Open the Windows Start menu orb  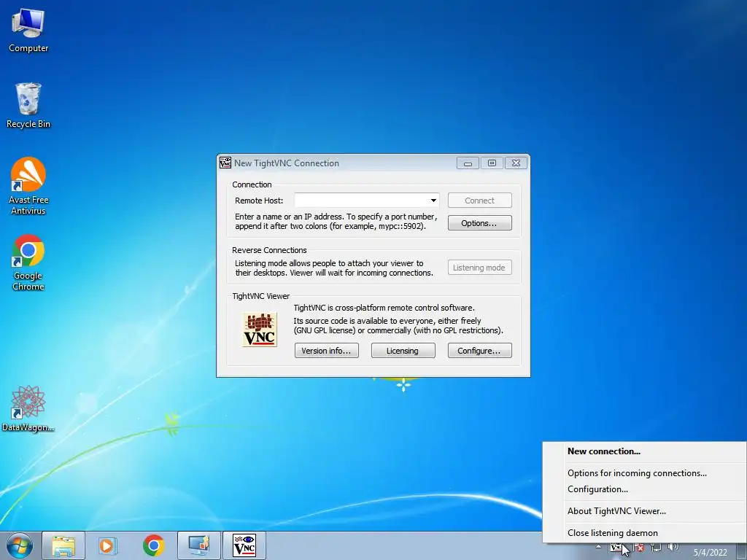20,545
